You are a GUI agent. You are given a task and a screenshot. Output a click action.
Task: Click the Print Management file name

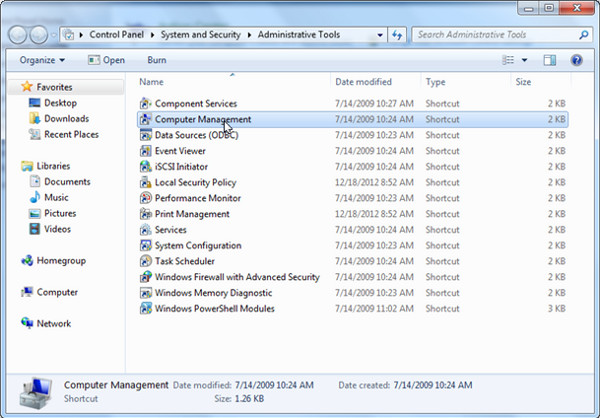pos(192,214)
